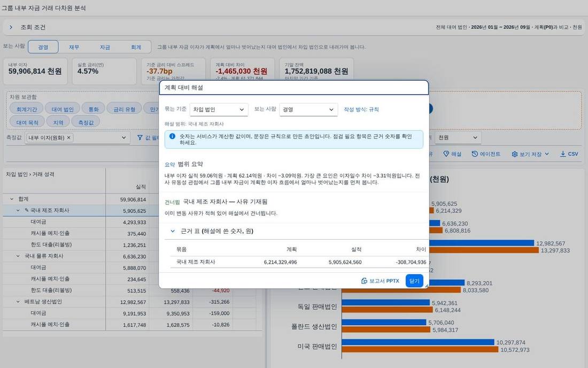Switch viewer to 자금
The image size is (588, 368).
tap(105, 47)
